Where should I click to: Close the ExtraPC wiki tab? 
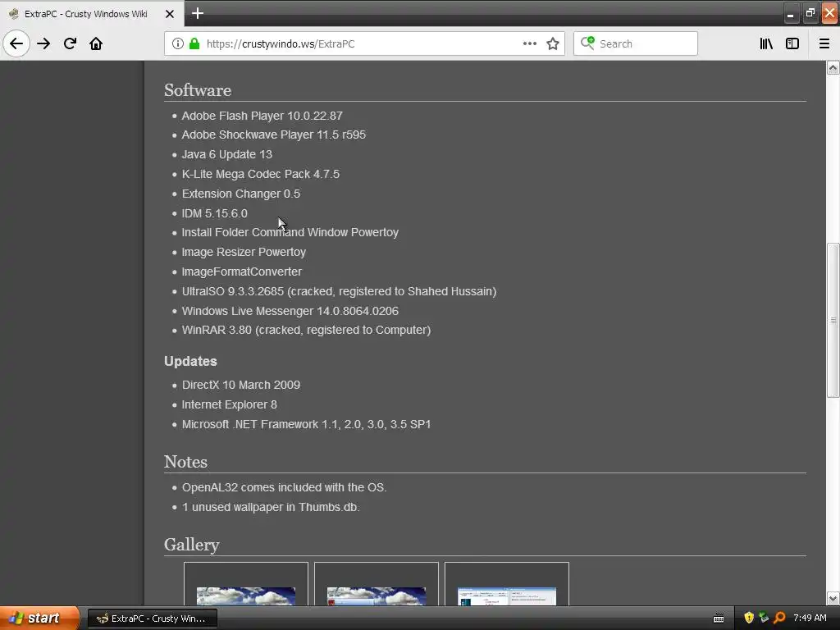(170, 14)
